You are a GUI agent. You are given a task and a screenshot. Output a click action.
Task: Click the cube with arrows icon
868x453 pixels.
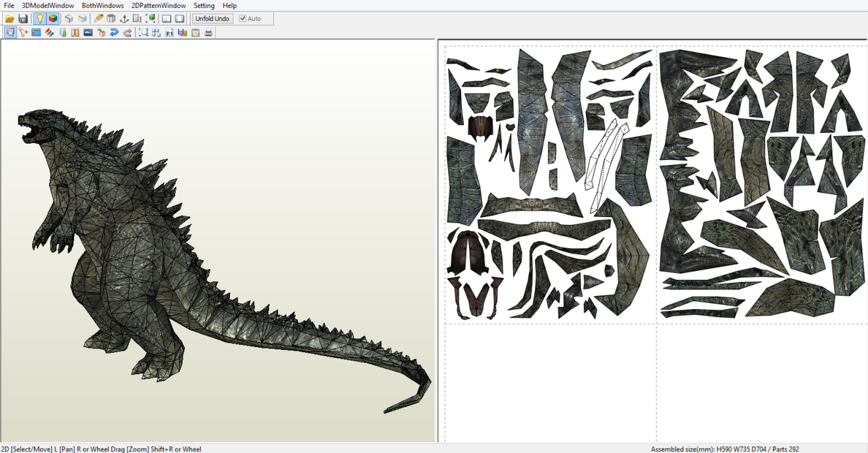[101, 33]
